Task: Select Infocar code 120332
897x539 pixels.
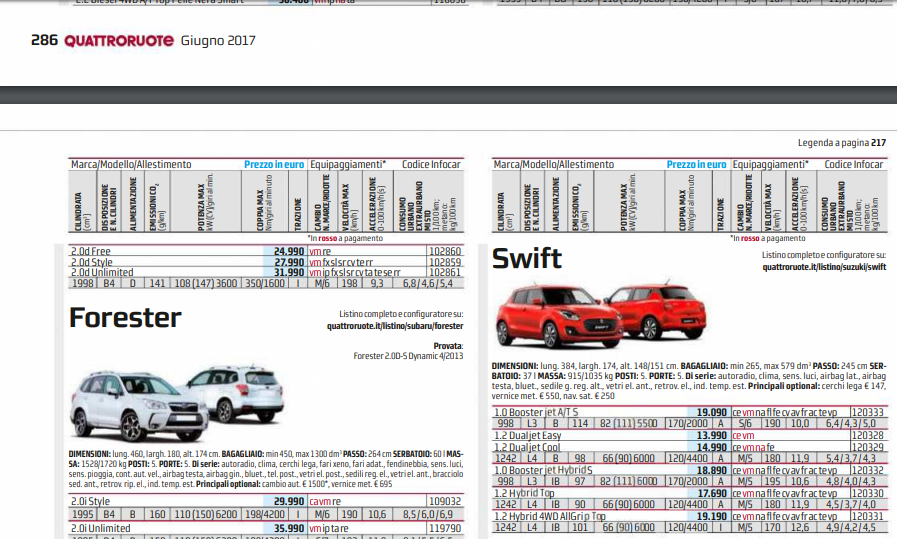Action: click(867, 470)
